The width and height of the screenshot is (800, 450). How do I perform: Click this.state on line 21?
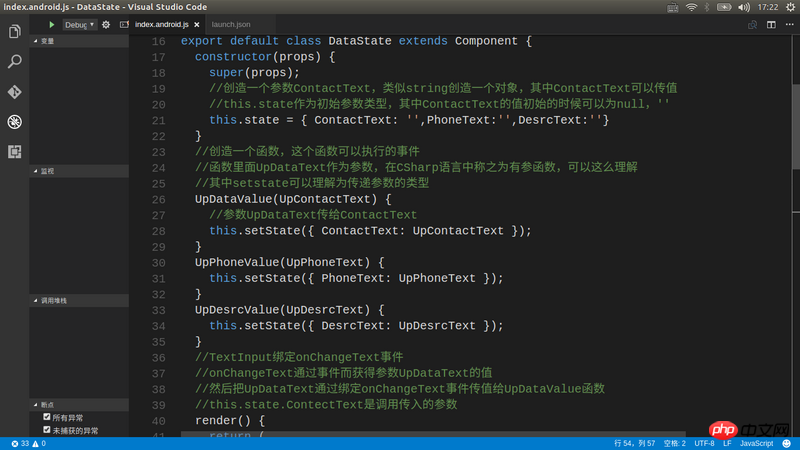coord(244,120)
